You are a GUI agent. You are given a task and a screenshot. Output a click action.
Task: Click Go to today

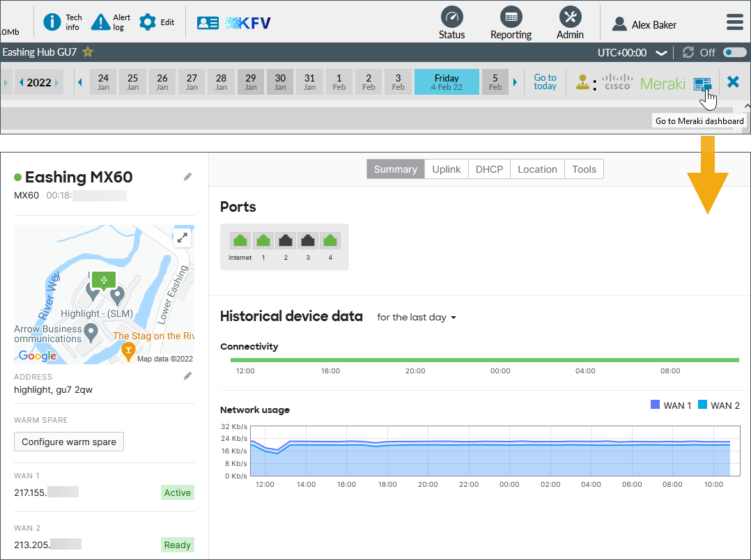tap(544, 82)
